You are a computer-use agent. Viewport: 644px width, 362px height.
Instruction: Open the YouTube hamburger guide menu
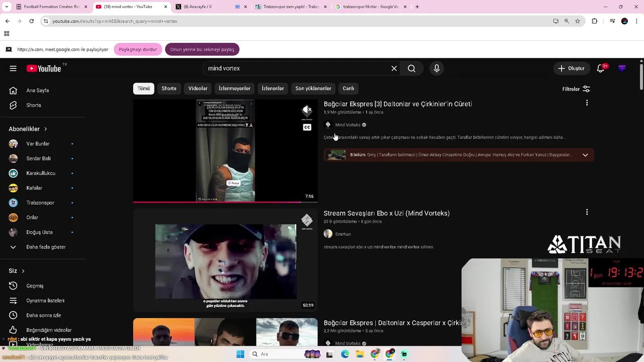tap(13, 68)
